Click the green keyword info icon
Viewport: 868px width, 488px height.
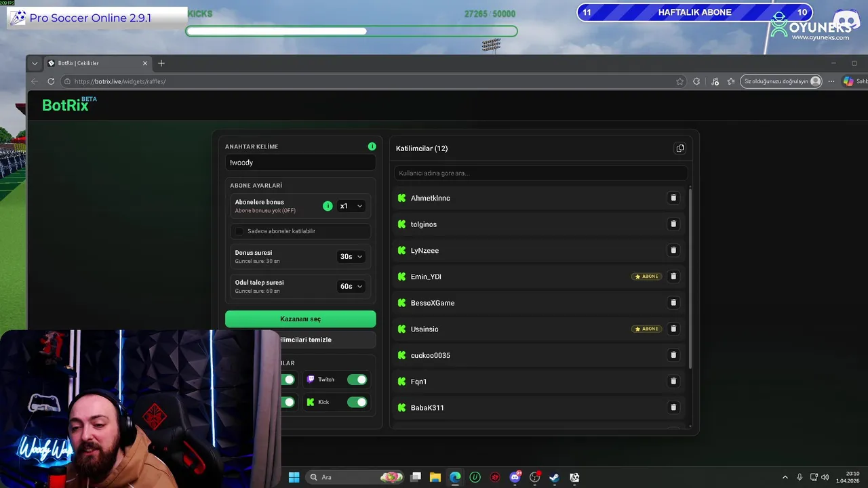(372, 146)
